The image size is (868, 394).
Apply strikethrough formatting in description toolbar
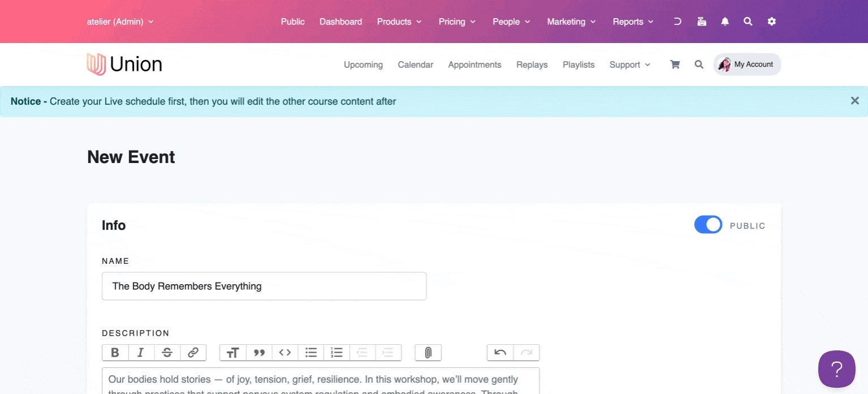point(167,353)
